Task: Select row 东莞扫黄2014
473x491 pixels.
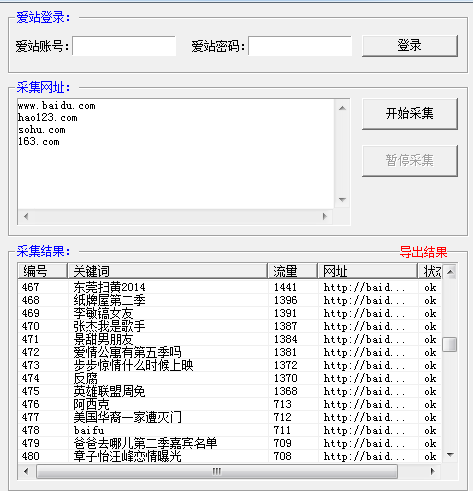Action: pyautogui.click(x=230, y=287)
